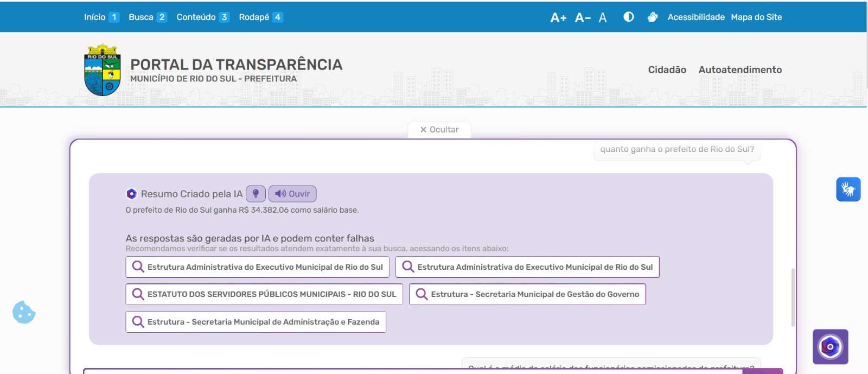868x374 pixels.
Task: Jump to Início shortcut link
Action: click(95, 17)
